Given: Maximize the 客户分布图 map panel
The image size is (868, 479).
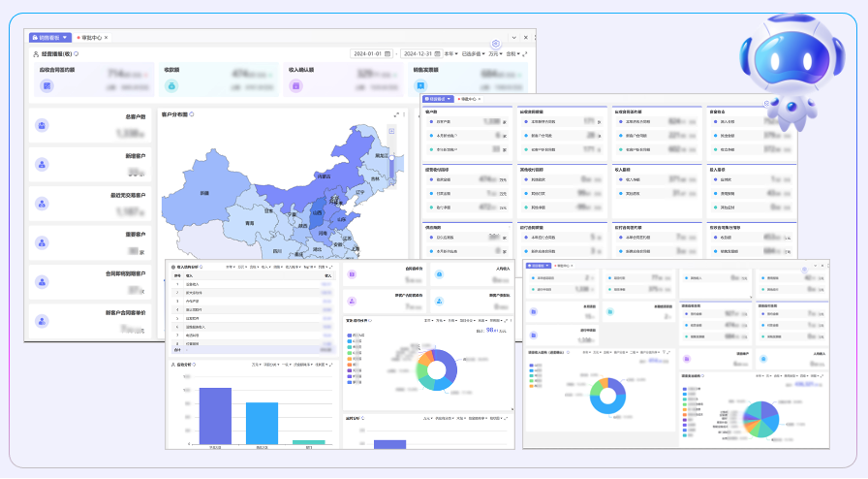Looking at the screenshot, I should (395, 115).
